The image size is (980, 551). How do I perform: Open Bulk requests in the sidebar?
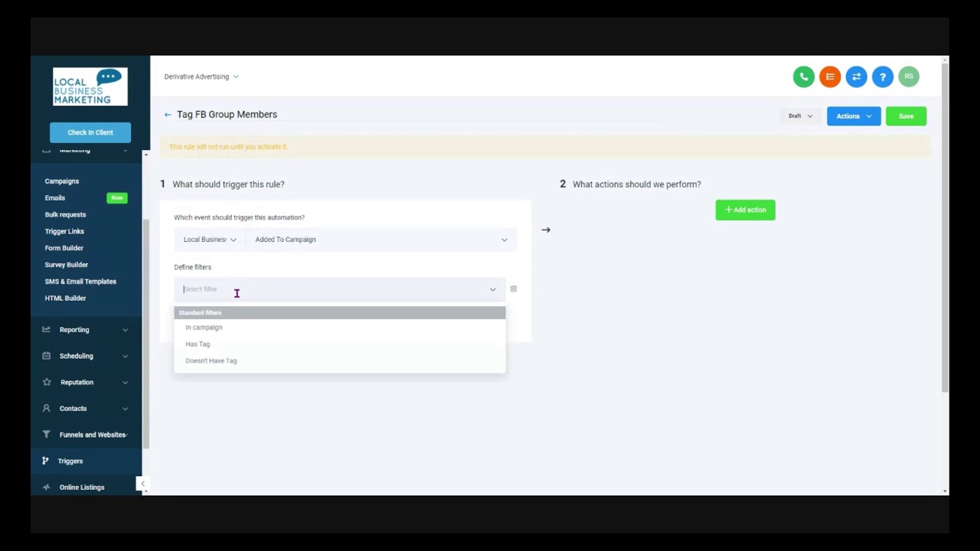pyautogui.click(x=65, y=215)
